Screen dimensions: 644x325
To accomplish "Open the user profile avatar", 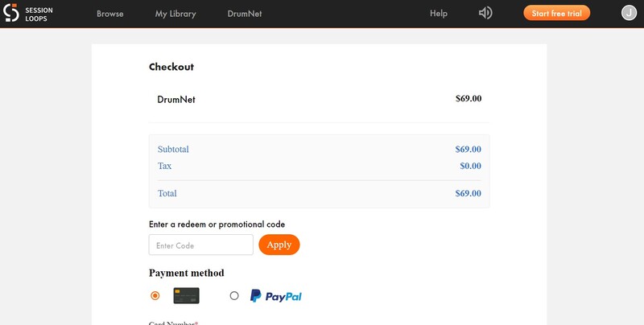I will tap(630, 13).
